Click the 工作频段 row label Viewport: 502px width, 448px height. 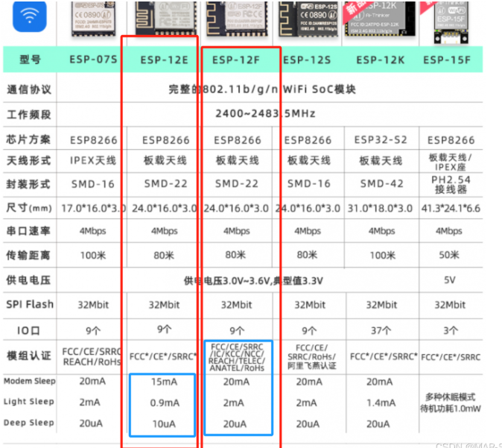(x=29, y=114)
